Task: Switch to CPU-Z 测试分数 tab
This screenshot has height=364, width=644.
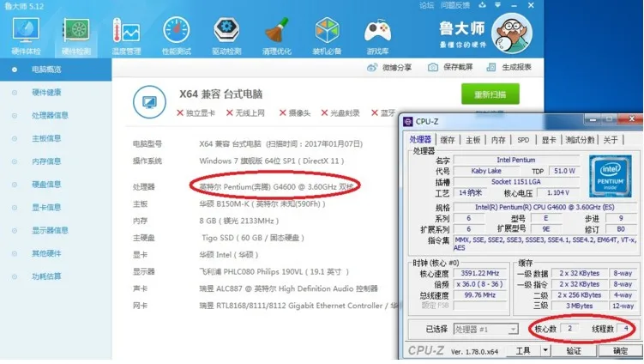Action: [580, 140]
